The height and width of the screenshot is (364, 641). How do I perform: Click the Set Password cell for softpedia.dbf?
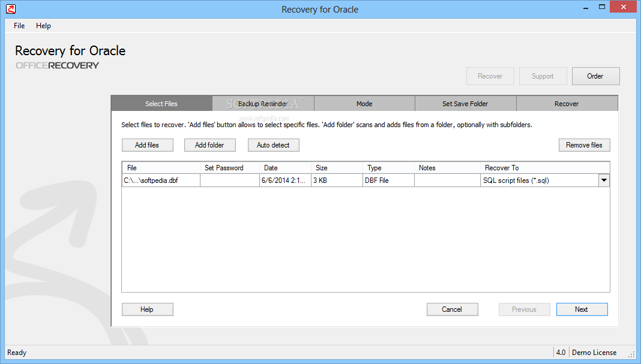pos(230,180)
